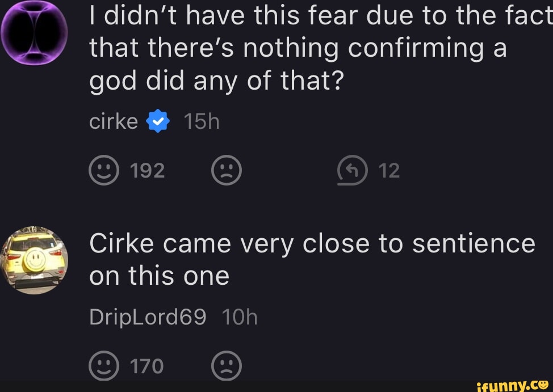553x392 pixels.
Task: Open replies via the reply arrow showing 12
Action: (352, 170)
